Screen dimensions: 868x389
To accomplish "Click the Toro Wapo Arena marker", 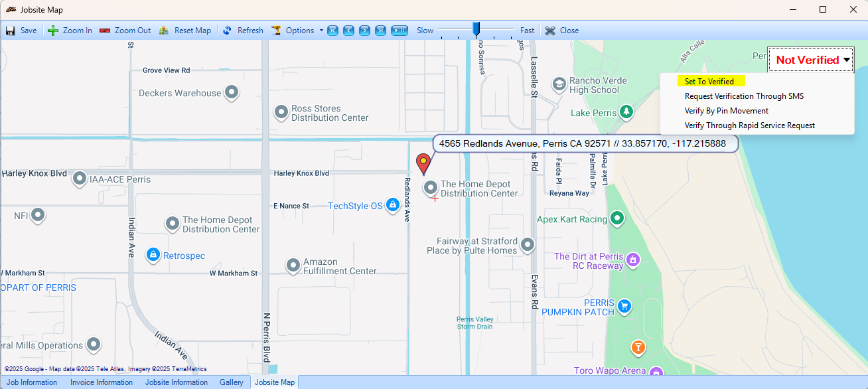I will click(x=656, y=372).
